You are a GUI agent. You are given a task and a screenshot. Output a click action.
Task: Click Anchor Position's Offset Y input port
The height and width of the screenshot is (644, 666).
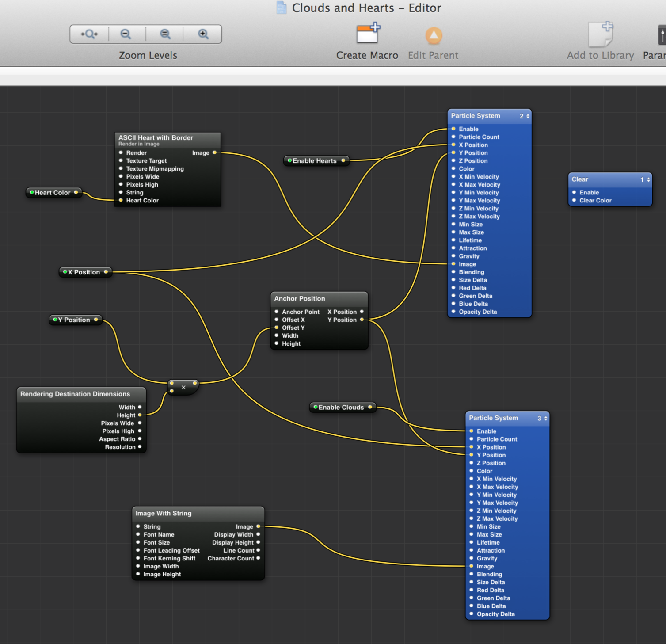point(277,328)
